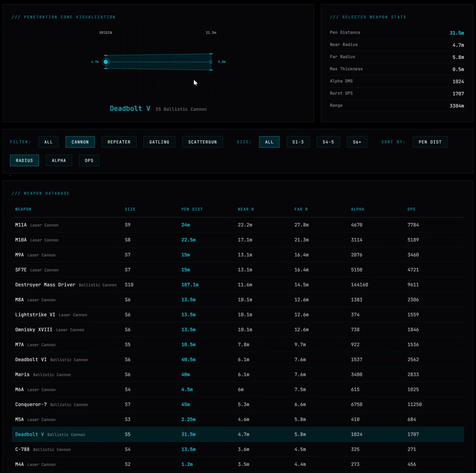The width and height of the screenshot is (476, 473).
Task: Click the 144160 alpha value
Action: (360, 285)
